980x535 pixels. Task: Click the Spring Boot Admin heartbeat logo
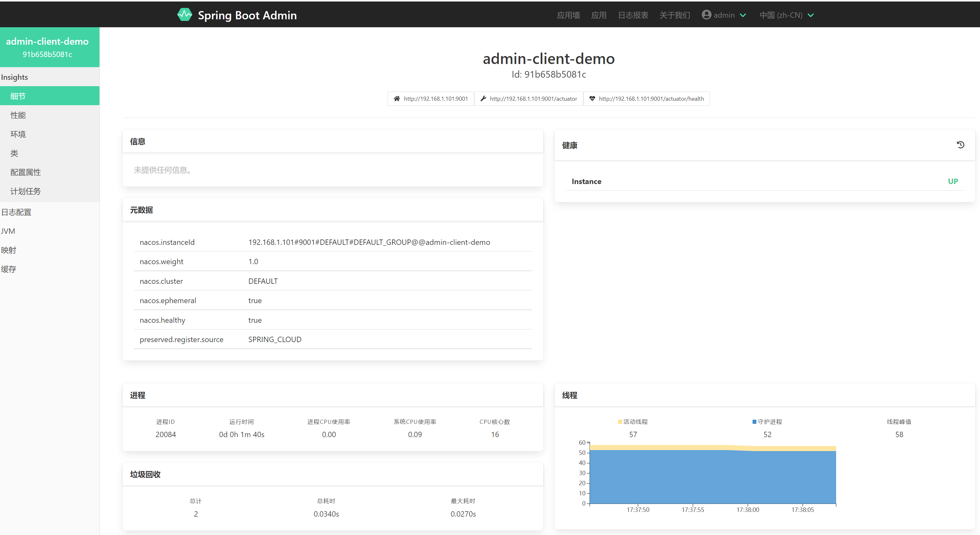click(x=185, y=15)
